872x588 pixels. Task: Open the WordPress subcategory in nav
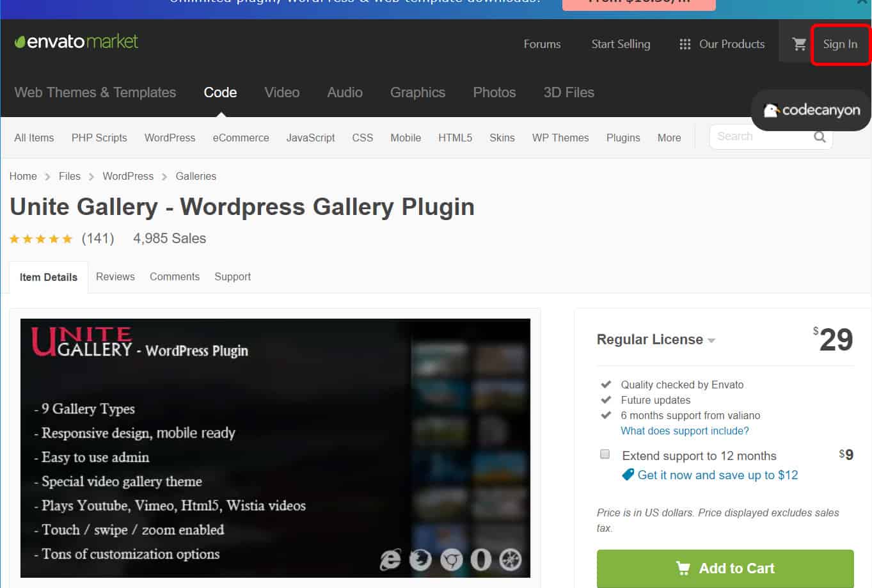(170, 138)
